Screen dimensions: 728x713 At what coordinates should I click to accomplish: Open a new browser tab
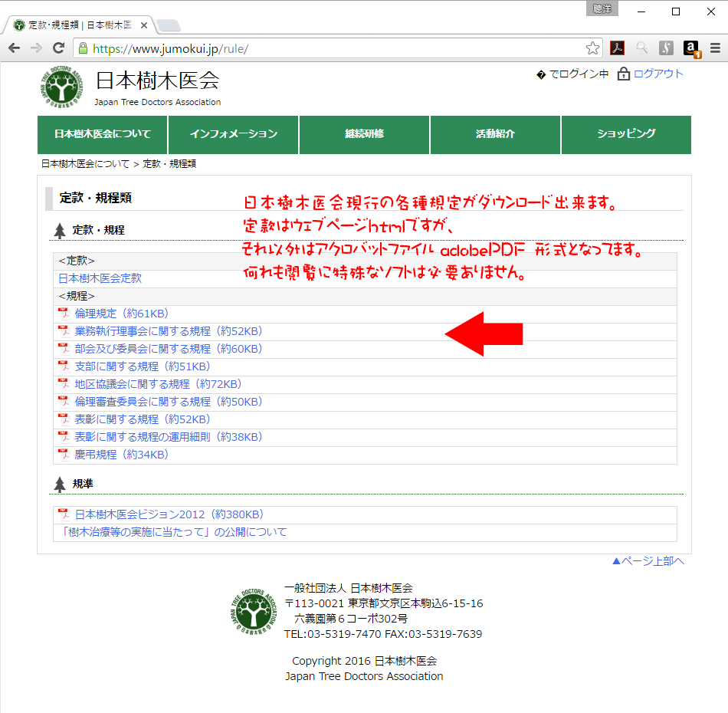[168, 25]
